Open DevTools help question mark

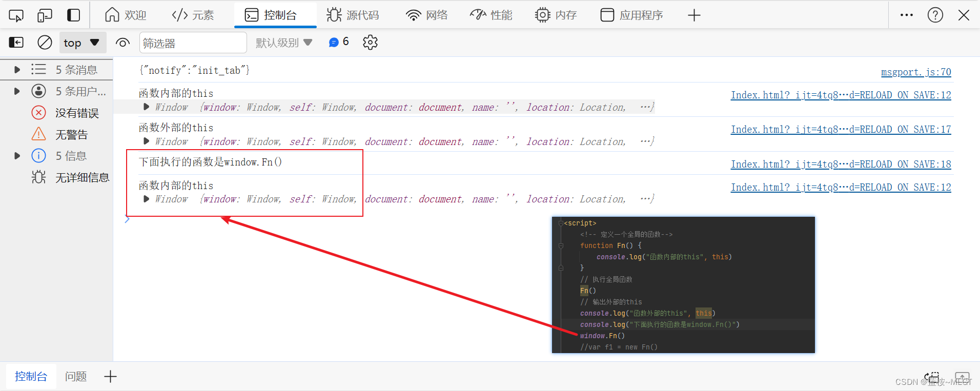coord(935,15)
